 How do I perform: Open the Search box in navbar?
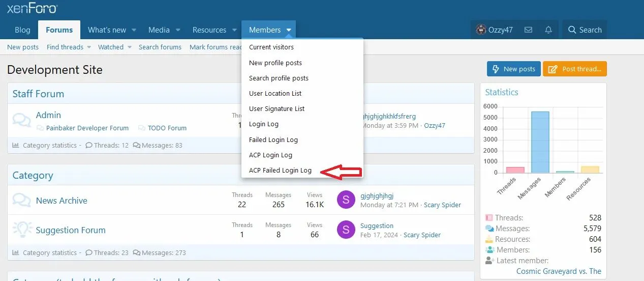pos(585,30)
